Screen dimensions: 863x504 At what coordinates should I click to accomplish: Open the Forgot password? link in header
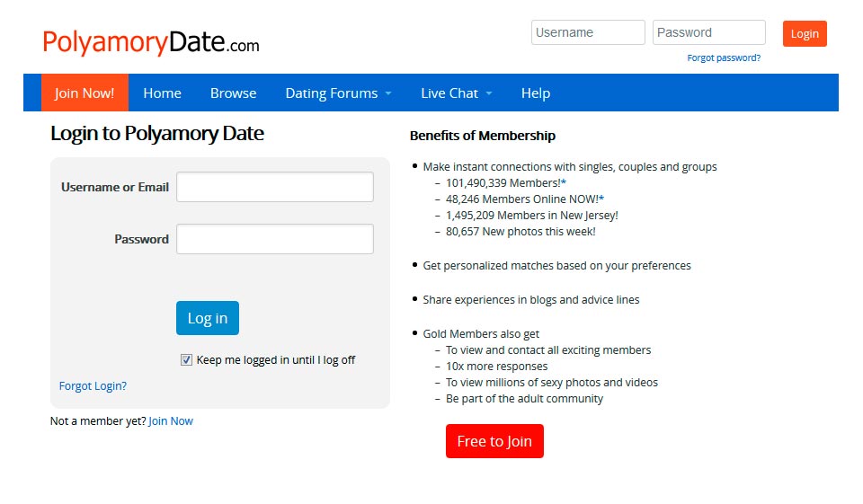724,57
